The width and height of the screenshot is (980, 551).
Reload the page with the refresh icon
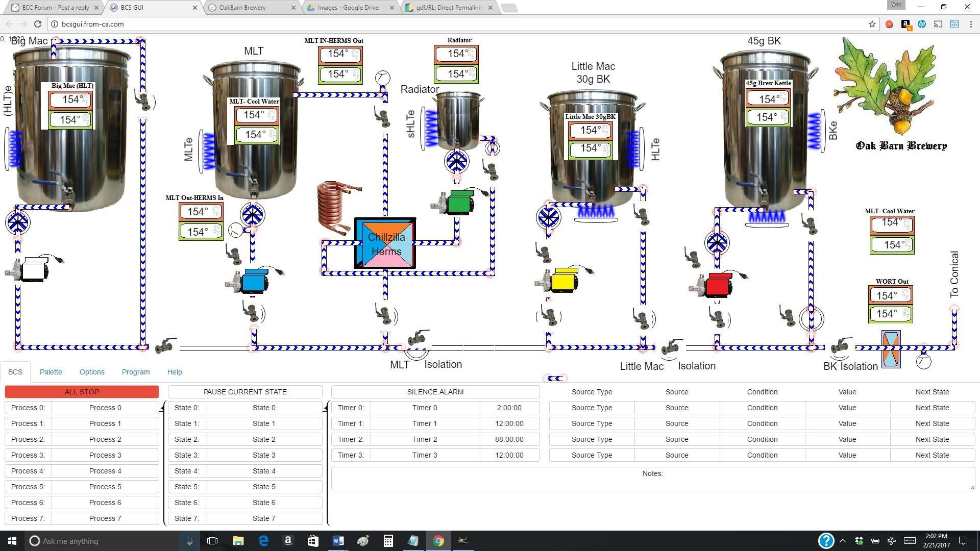38,24
